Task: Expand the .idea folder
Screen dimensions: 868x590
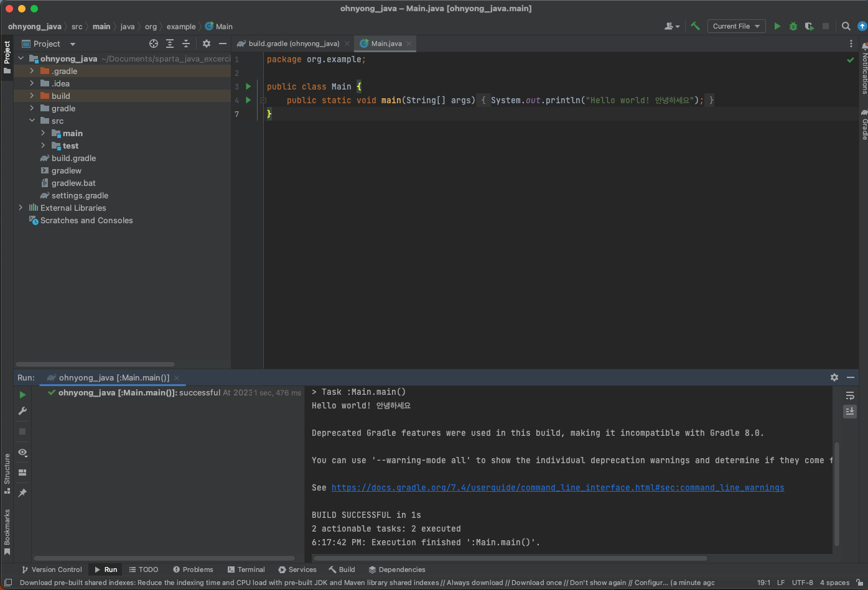Action: click(x=32, y=83)
